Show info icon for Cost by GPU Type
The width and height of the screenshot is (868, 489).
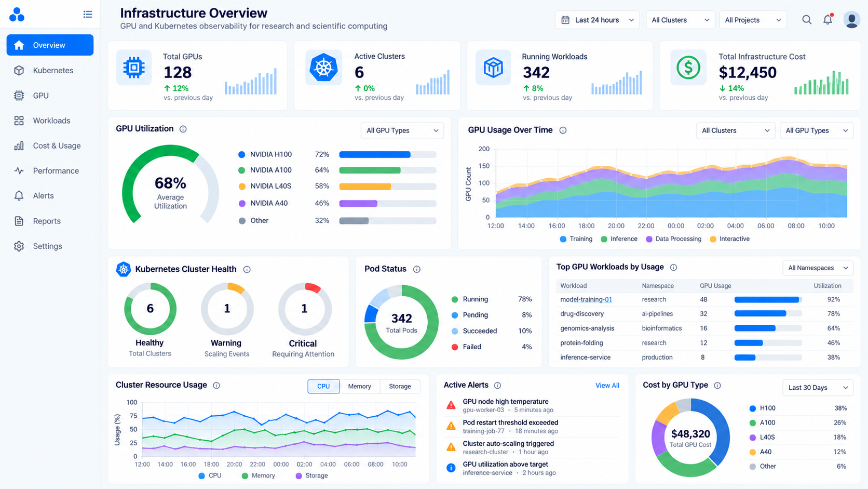coord(717,386)
